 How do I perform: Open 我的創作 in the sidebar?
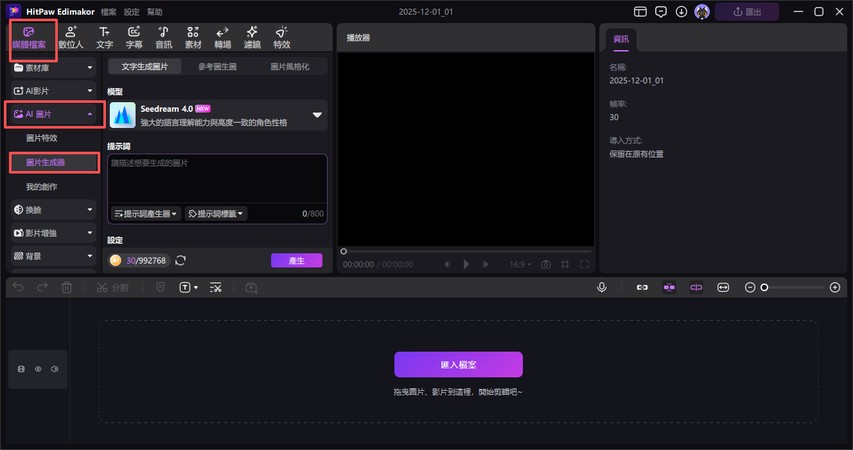42,187
